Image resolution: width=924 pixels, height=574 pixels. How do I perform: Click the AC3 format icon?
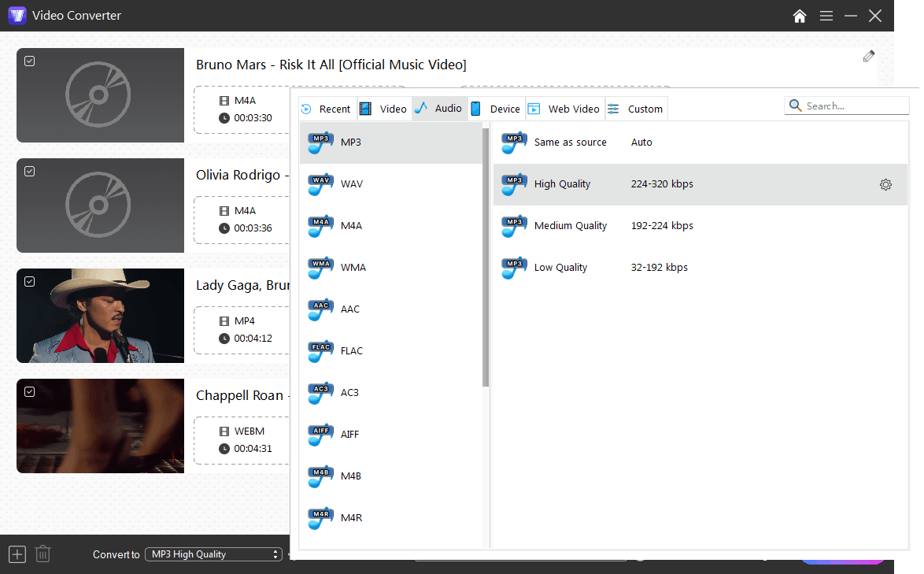coord(320,393)
